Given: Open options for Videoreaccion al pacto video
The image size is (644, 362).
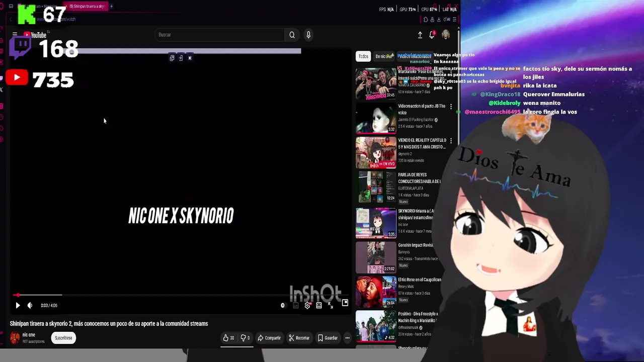Looking at the screenshot, I should coord(451,107).
